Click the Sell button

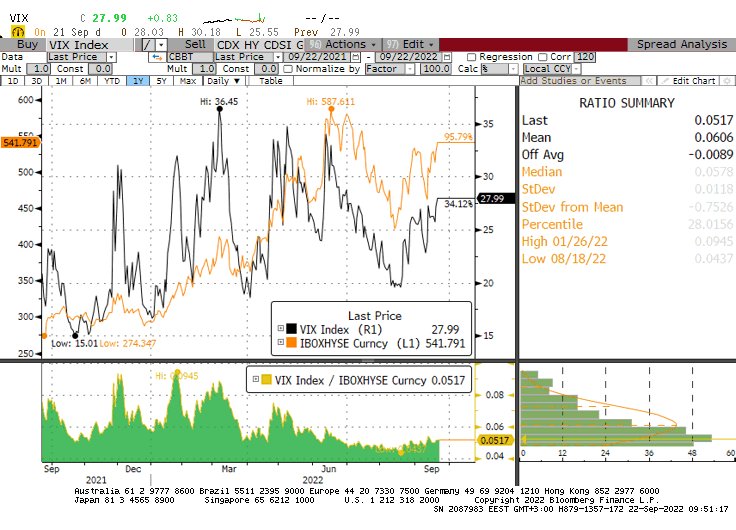[192, 45]
